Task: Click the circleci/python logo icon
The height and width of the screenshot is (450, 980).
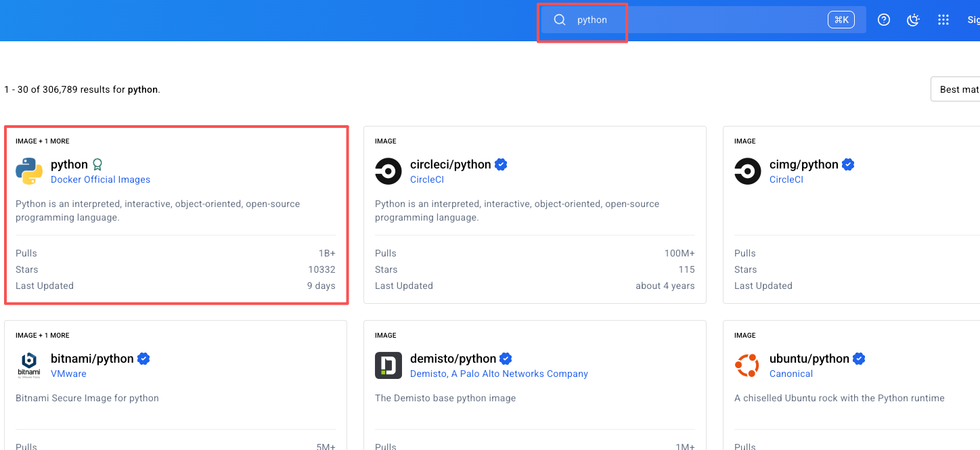Action: (x=388, y=171)
